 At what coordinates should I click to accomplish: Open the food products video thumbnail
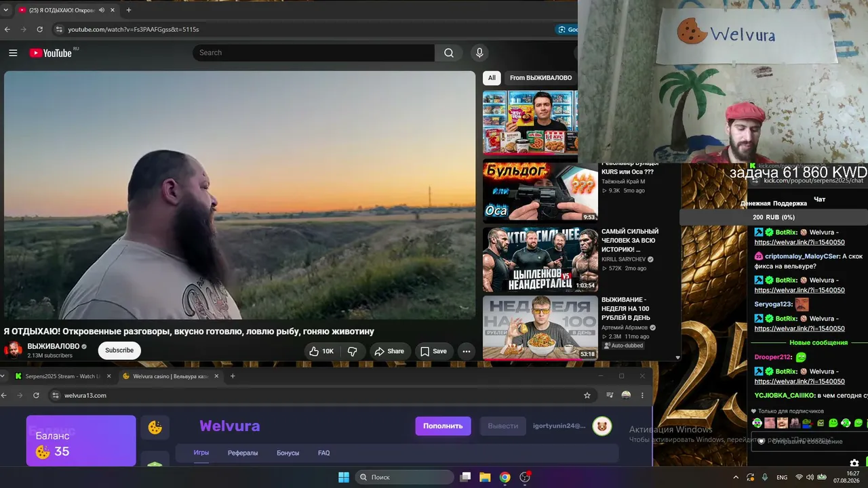(x=530, y=123)
